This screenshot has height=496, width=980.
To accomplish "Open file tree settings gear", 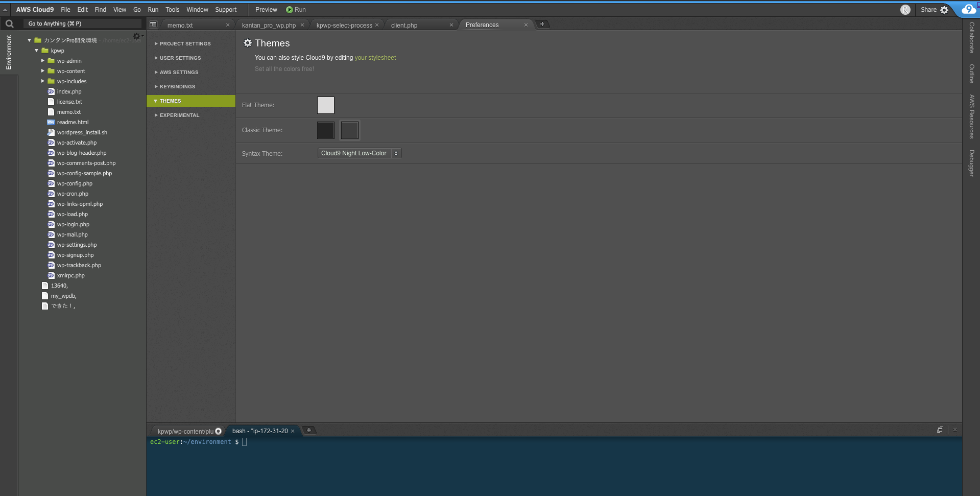I will click(x=136, y=36).
